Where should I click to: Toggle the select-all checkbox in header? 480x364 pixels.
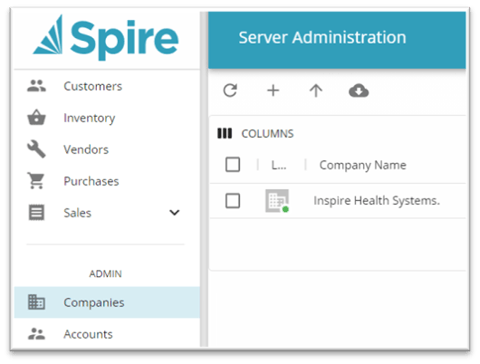point(233,164)
